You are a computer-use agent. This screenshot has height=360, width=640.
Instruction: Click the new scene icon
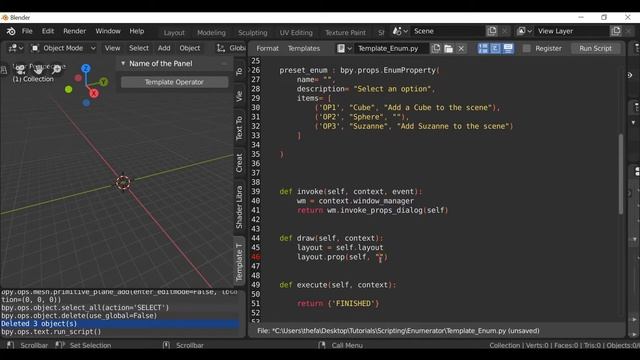click(492, 31)
